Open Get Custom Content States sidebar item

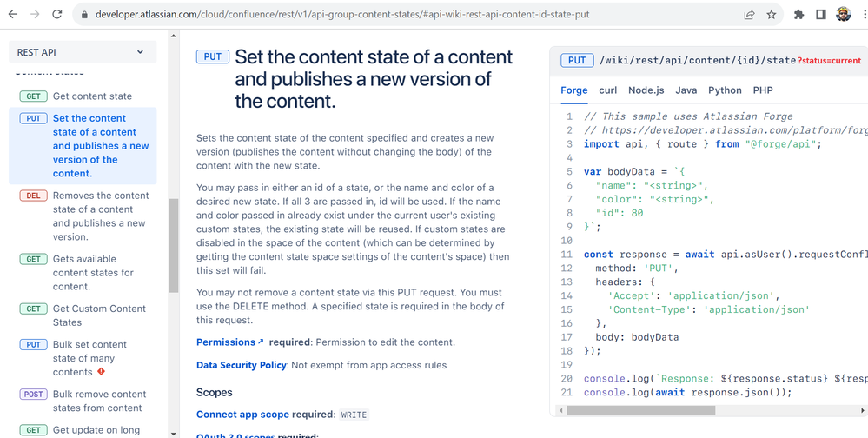coord(100,315)
